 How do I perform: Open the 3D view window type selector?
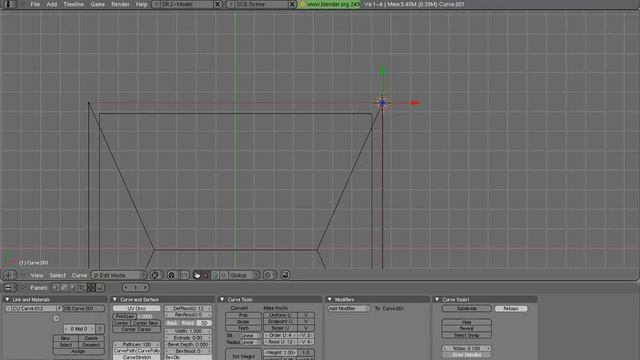coord(9,275)
